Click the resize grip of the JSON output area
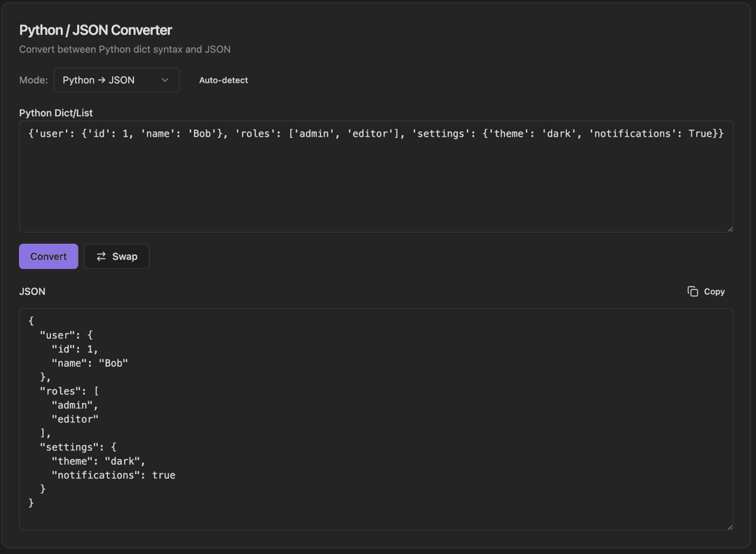The height and width of the screenshot is (554, 756). pos(729,527)
